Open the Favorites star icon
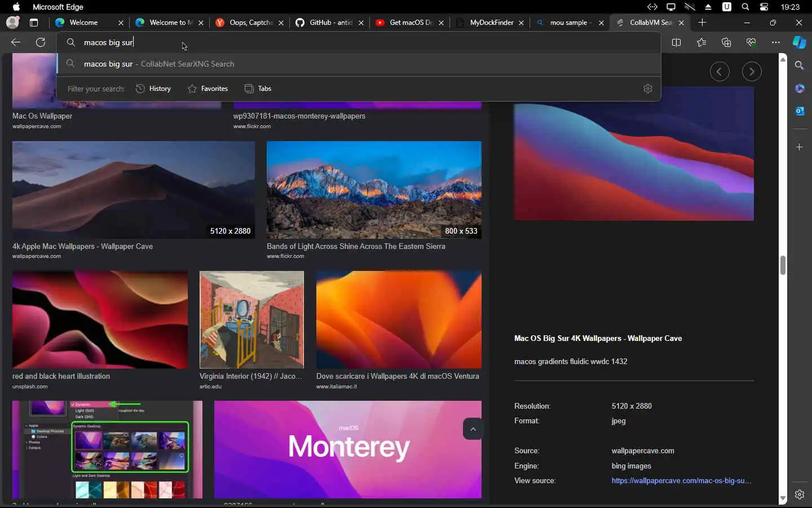 click(x=701, y=42)
